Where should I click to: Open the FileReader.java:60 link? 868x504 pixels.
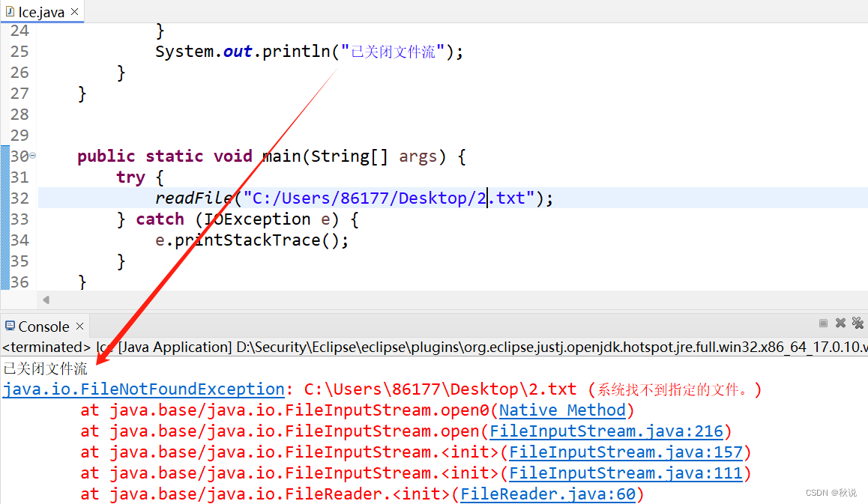(x=548, y=494)
